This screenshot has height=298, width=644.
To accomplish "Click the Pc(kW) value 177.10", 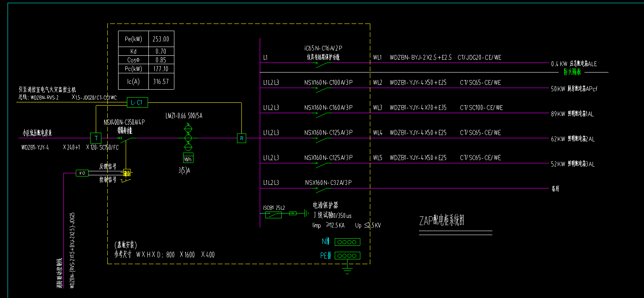I will [161, 69].
